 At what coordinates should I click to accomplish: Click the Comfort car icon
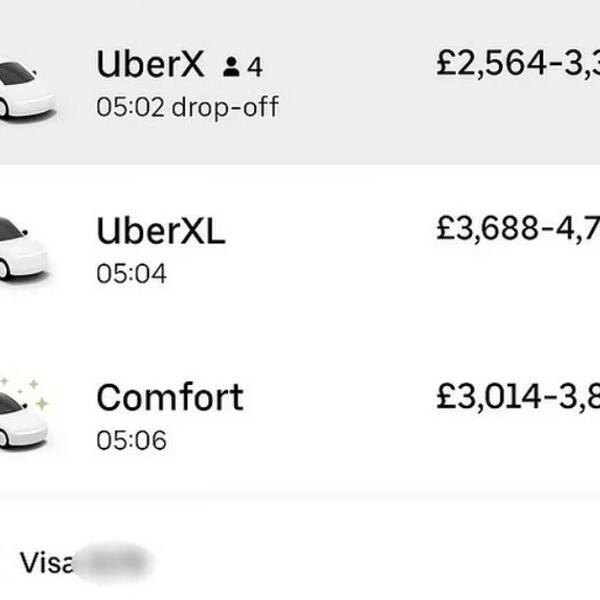[20, 418]
